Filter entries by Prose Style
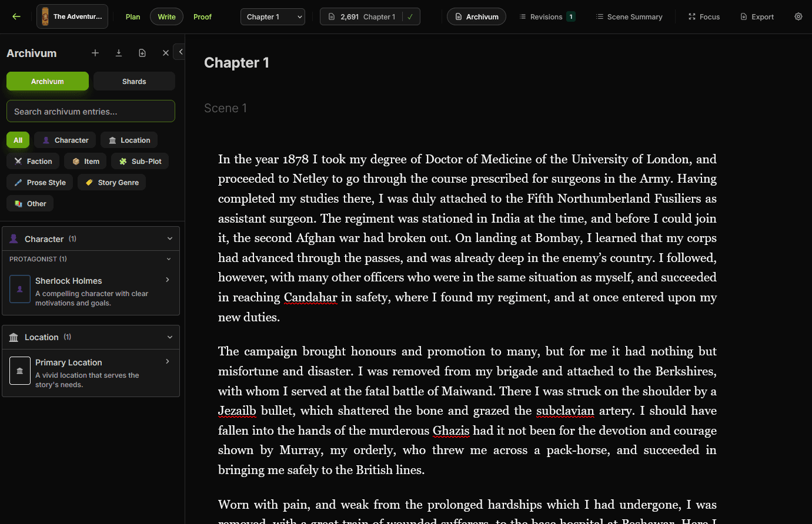The image size is (812, 524). tap(40, 182)
